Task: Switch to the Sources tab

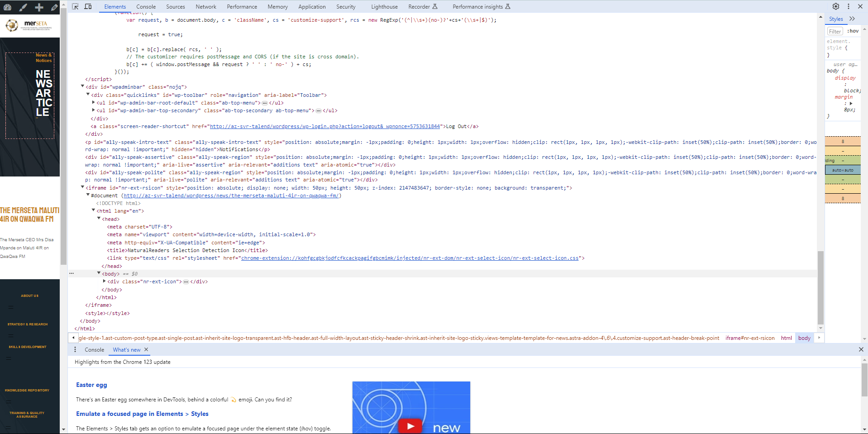Action: 176,7
